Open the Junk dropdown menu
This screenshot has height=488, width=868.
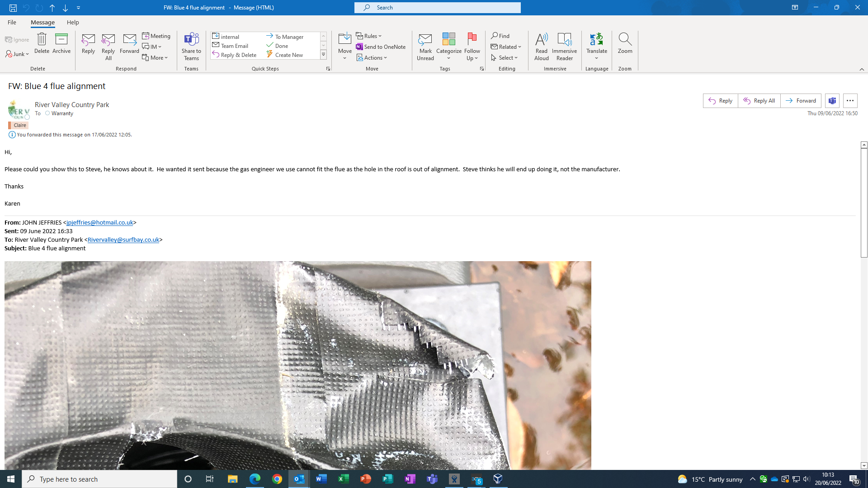(x=18, y=54)
